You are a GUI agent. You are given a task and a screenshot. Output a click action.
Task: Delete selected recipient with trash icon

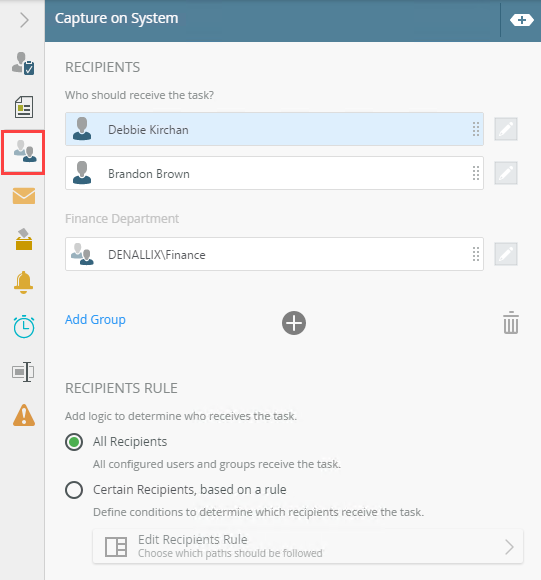511,323
